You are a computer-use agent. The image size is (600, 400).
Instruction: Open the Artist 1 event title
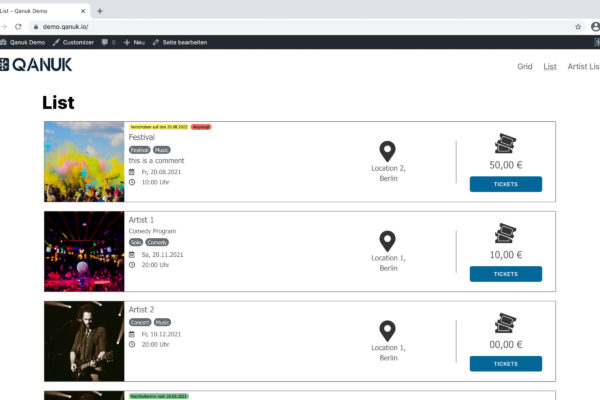(x=141, y=220)
